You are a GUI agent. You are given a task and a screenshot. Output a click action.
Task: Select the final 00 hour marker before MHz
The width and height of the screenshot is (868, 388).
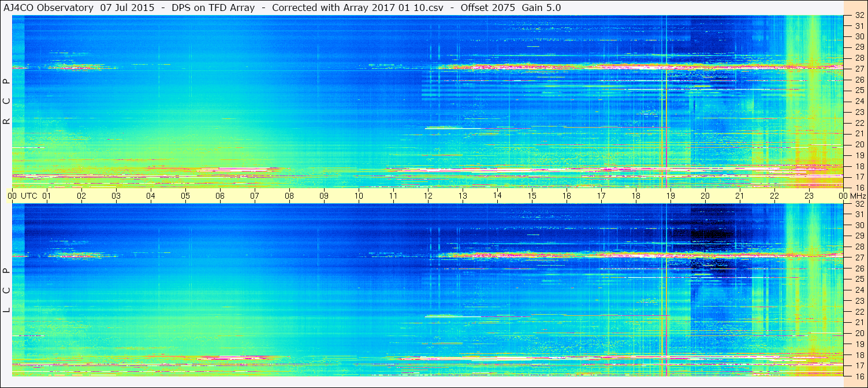(844, 196)
